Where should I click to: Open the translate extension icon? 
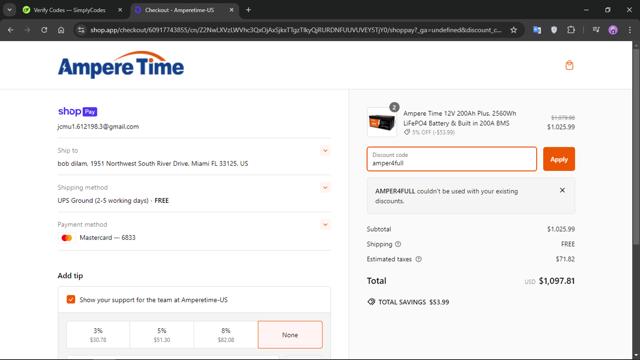[537, 30]
